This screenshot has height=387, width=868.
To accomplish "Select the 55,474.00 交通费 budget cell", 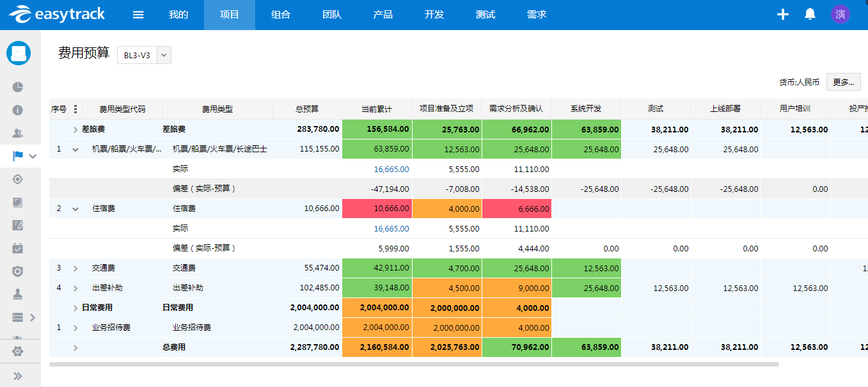I will 307,269.
